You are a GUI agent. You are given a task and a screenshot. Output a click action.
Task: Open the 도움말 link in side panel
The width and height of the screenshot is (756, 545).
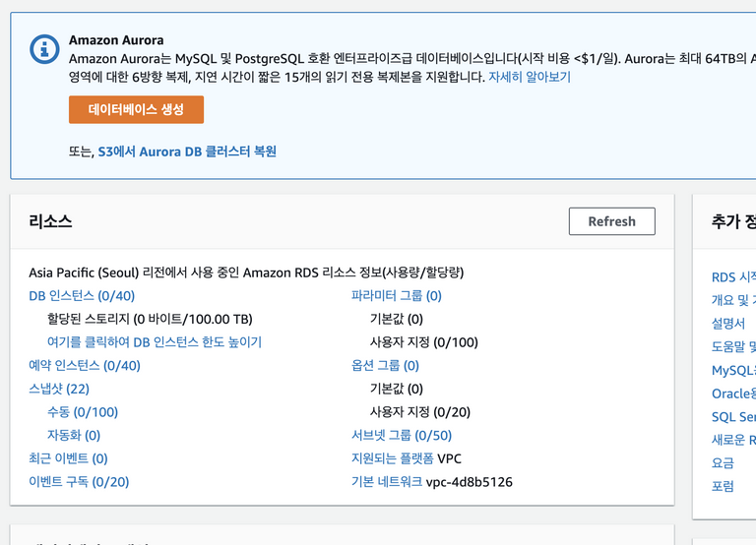[x=733, y=346]
